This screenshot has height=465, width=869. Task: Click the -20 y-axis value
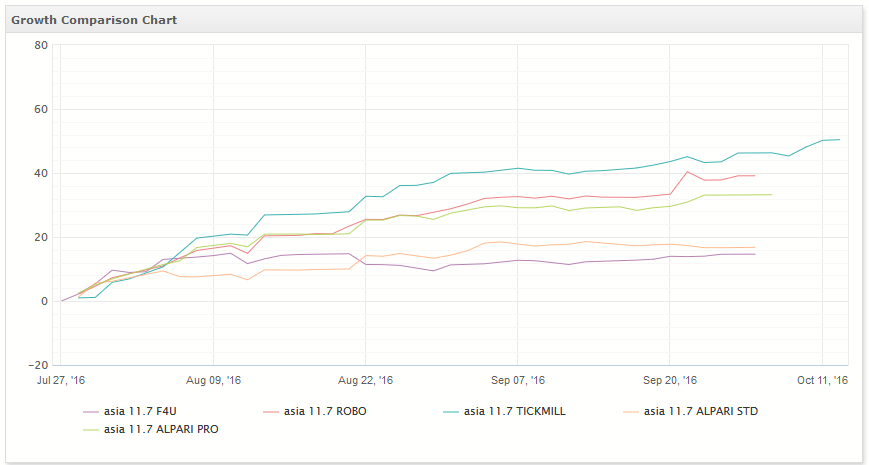point(38,366)
